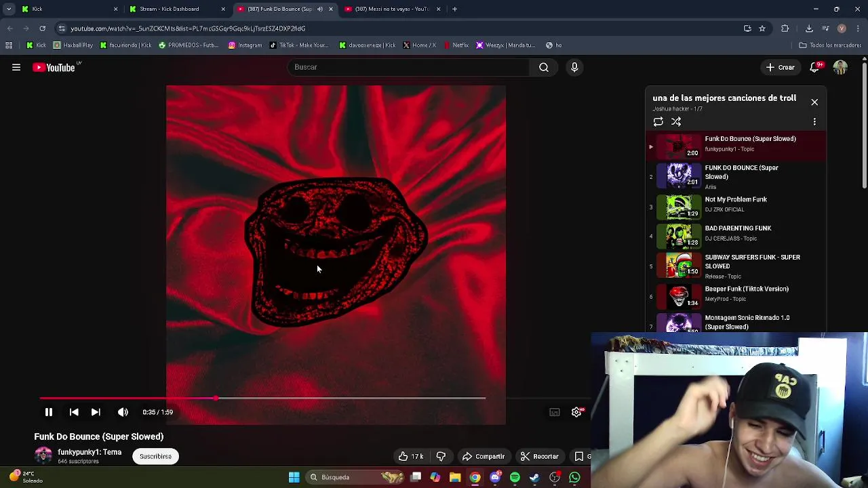Play Montagem Sonic Ritmado 1.0 in the playlist
This screenshot has width=868, height=488.
(736, 322)
